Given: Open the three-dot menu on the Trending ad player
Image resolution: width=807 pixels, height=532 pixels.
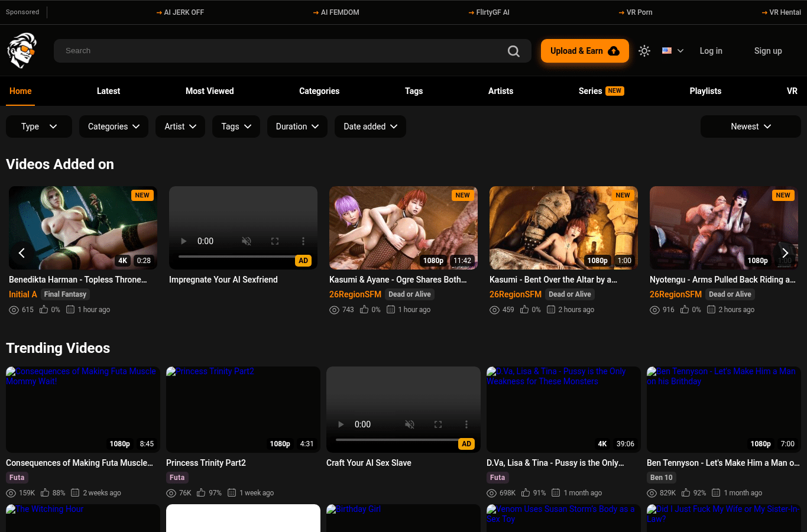Looking at the screenshot, I should (466, 424).
